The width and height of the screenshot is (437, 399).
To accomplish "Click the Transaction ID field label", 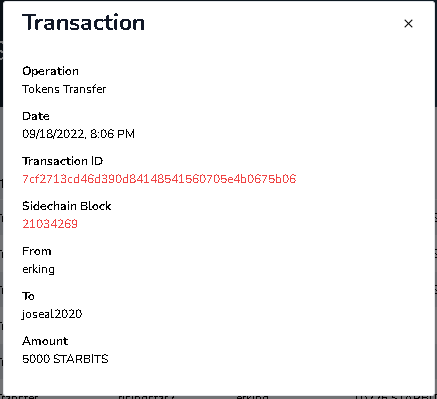I will [63, 161].
